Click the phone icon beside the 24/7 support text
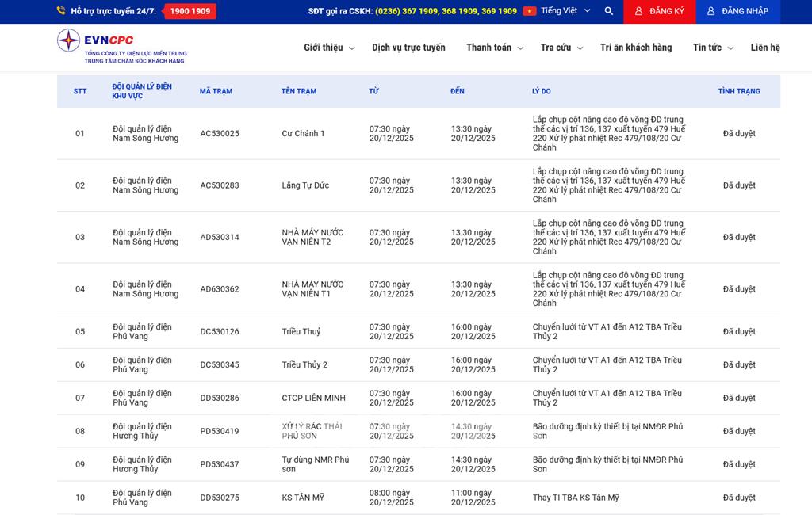Viewport: 812px width, 515px height. 61,11
